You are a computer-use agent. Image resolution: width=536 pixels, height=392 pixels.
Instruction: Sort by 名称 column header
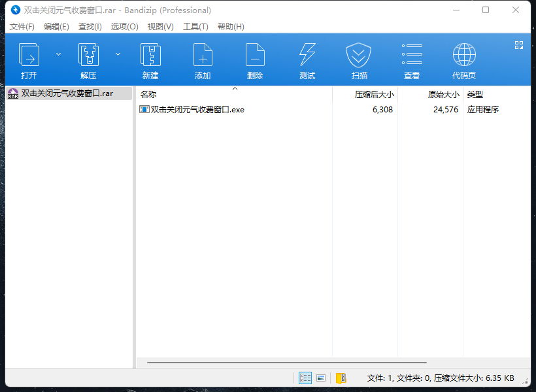(148, 94)
